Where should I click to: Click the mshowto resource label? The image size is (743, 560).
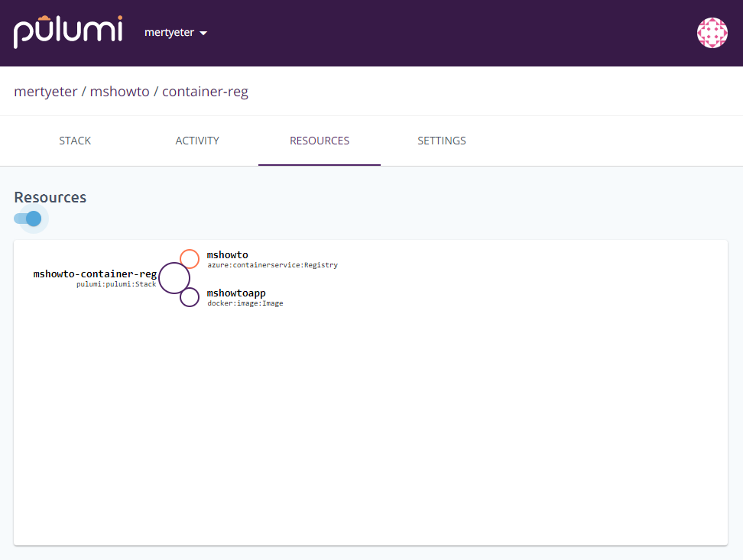[x=228, y=255]
